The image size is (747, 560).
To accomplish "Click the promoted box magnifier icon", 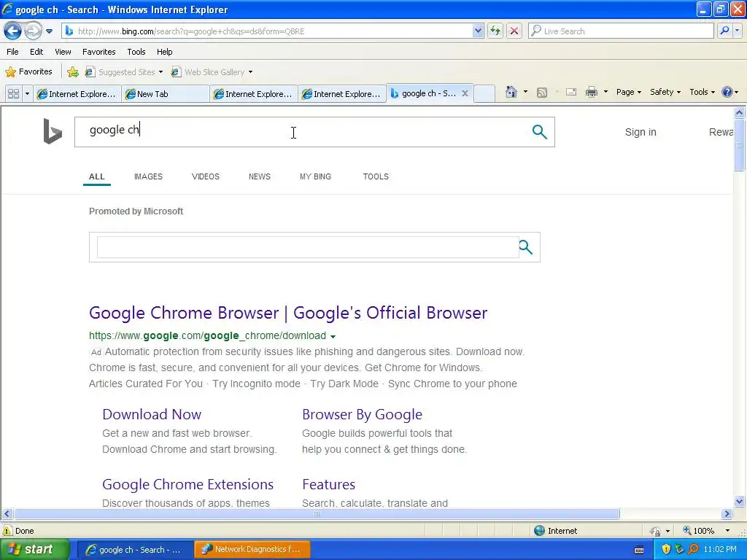I will click(525, 247).
